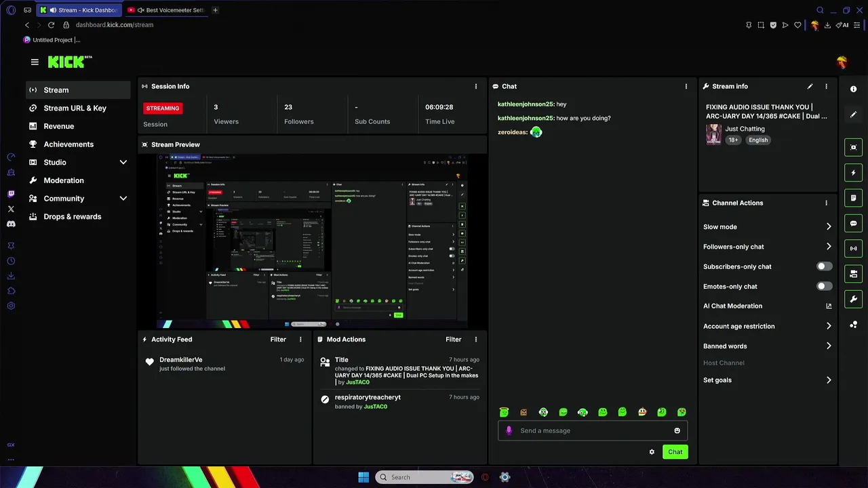Open the hamburger menu beside Kick logo
Screen dimensions: 868x488
point(35,62)
